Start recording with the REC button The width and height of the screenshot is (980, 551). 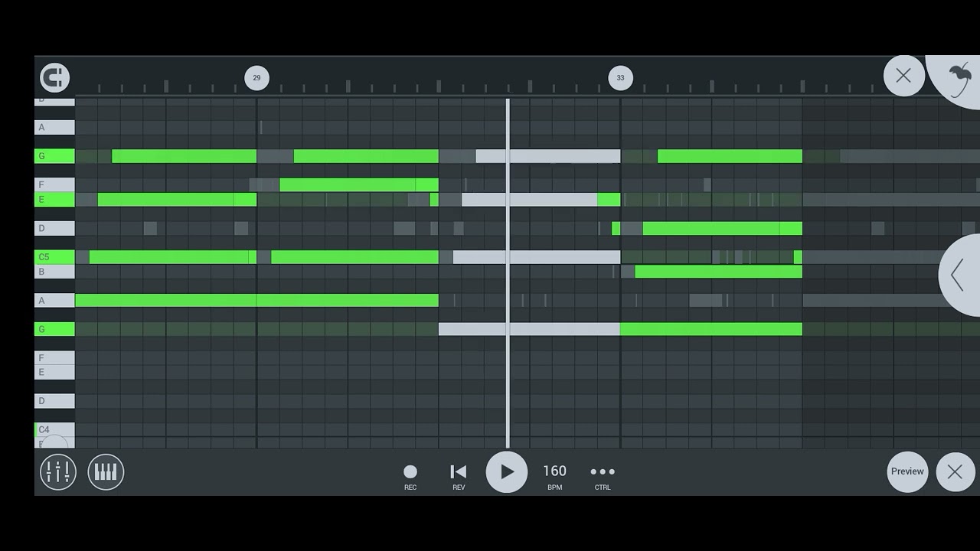pyautogui.click(x=410, y=476)
